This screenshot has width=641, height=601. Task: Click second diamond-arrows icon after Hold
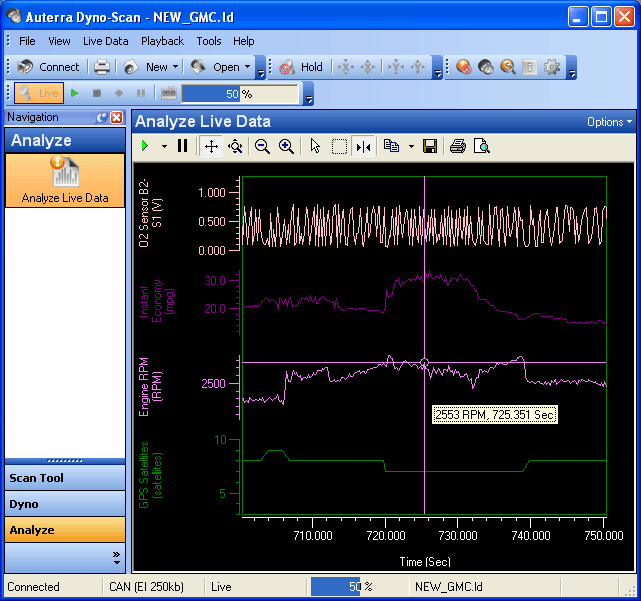click(x=368, y=67)
